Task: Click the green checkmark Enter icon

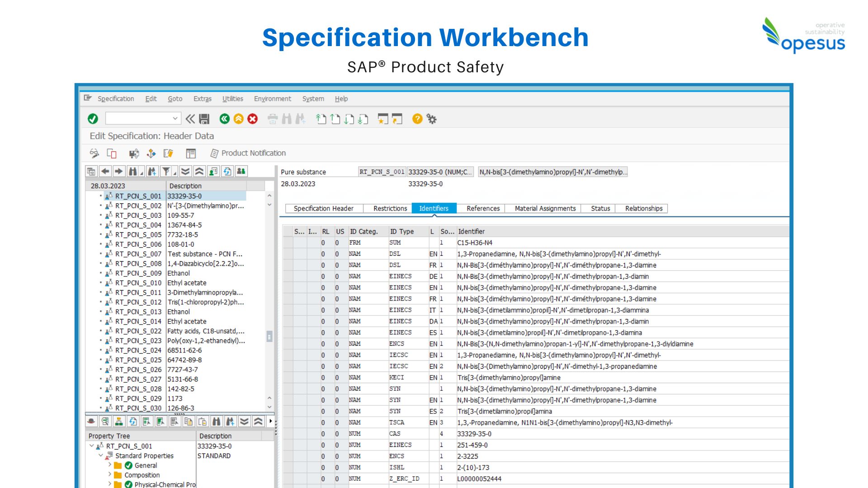Action: (93, 119)
